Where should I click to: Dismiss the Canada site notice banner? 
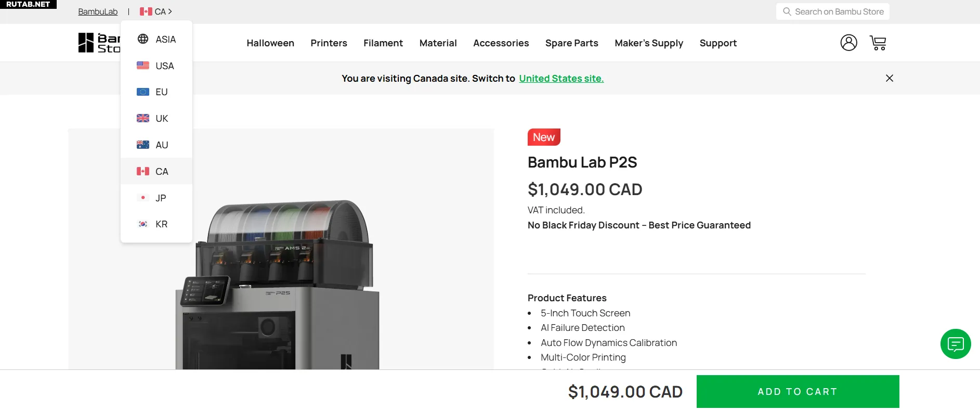[x=889, y=78]
